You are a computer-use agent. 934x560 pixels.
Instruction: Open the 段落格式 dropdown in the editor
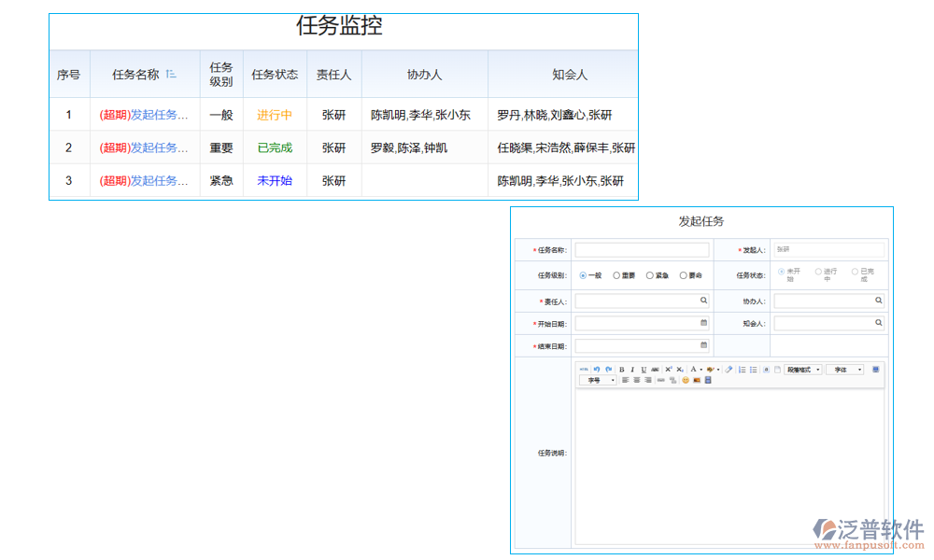point(803,369)
